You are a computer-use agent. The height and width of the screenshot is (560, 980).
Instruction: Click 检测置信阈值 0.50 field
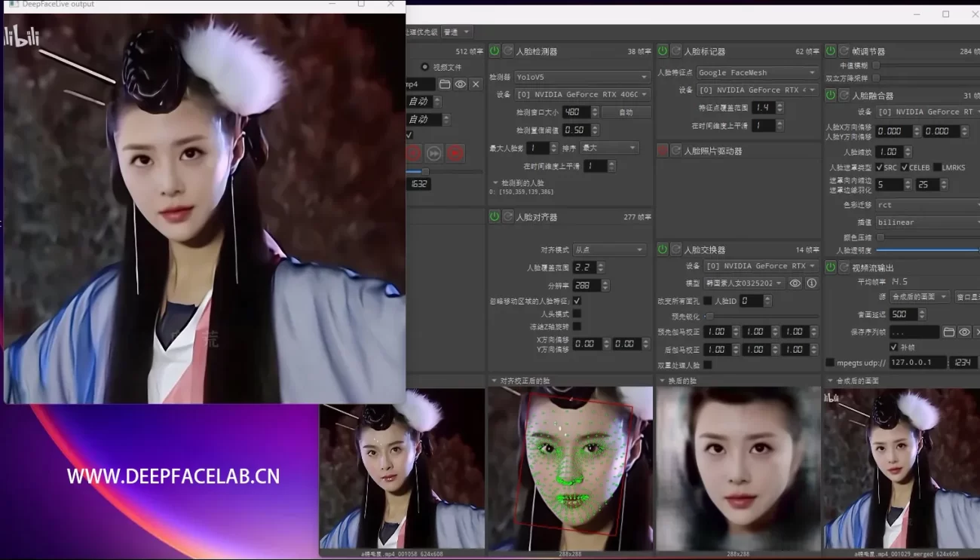tap(575, 130)
